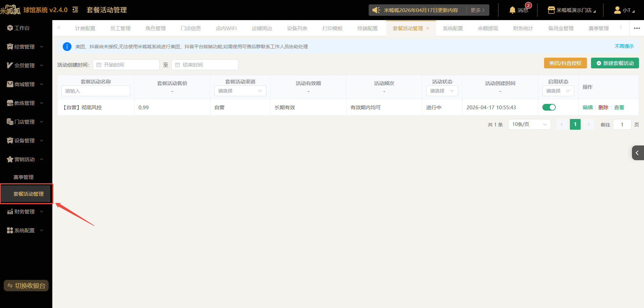
Task: Click the 切换收银台 button
Action: click(26, 286)
